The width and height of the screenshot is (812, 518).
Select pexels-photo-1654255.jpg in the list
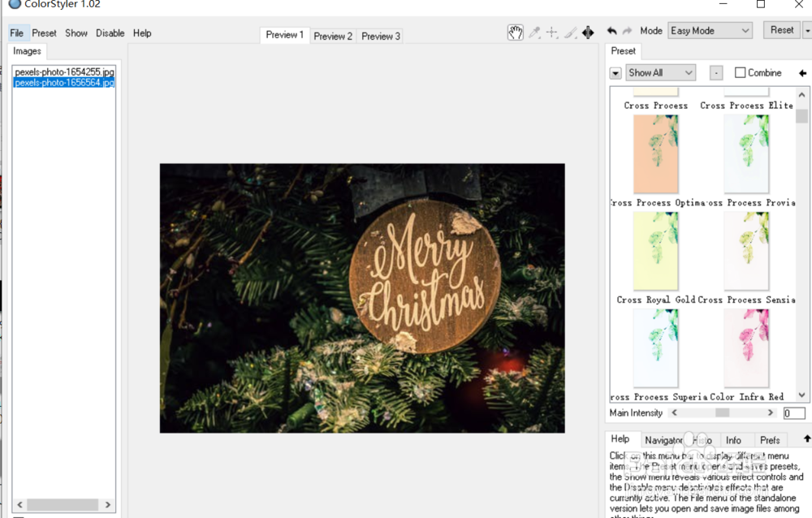[x=64, y=72]
